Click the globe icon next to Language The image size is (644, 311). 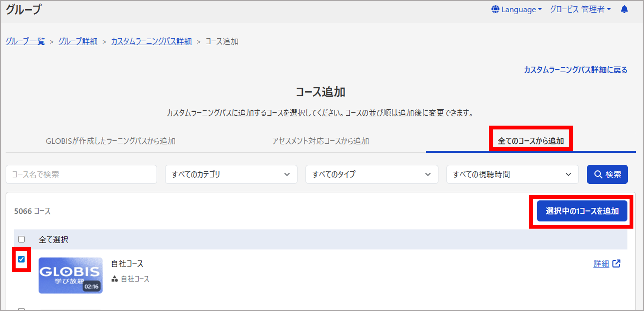495,9
